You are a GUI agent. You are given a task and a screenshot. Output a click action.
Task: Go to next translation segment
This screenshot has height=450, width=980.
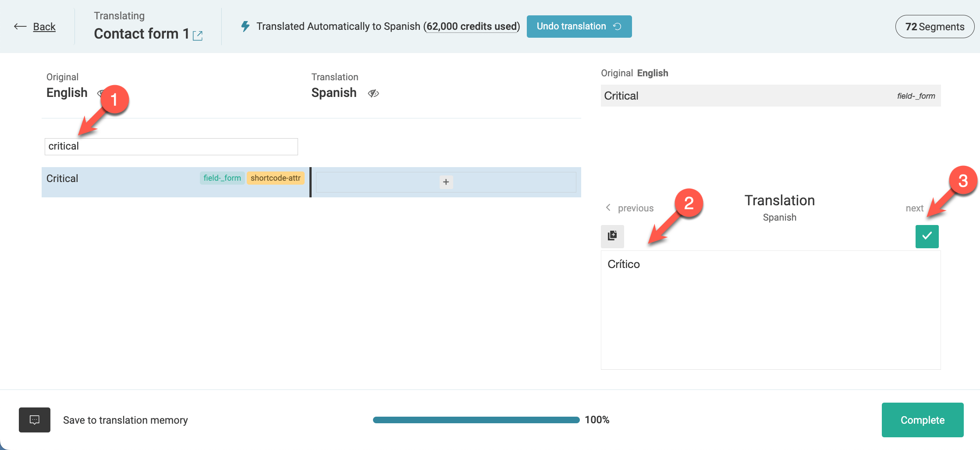(914, 208)
